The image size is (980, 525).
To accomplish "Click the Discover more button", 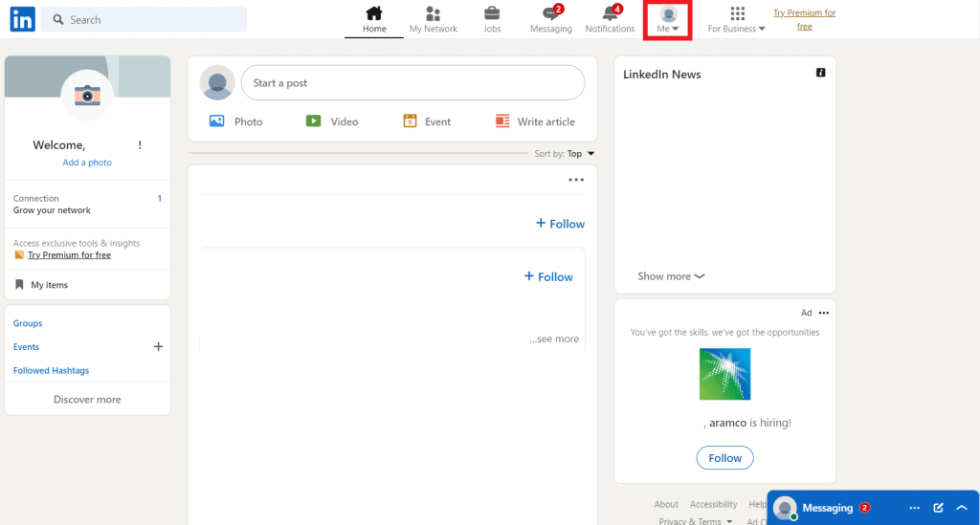I will click(x=87, y=400).
